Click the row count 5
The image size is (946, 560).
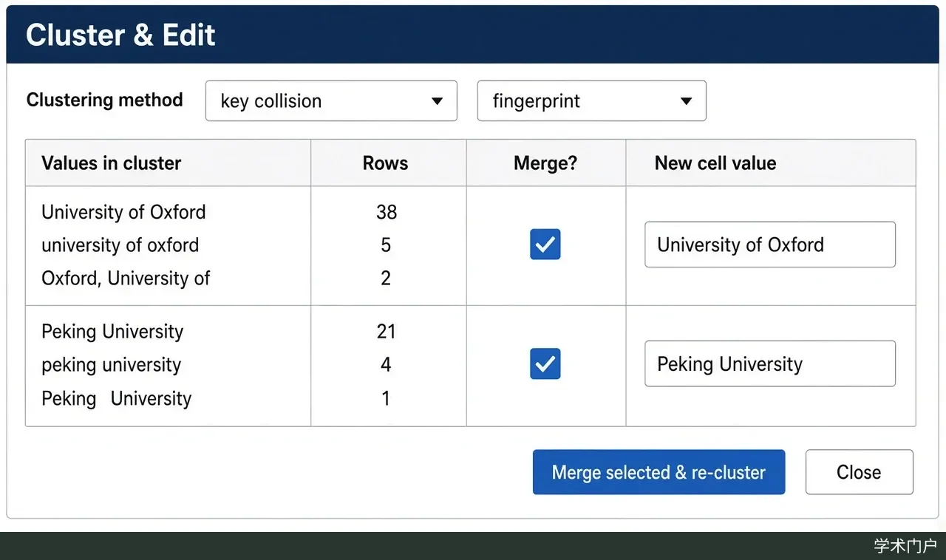click(x=386, y=245)
